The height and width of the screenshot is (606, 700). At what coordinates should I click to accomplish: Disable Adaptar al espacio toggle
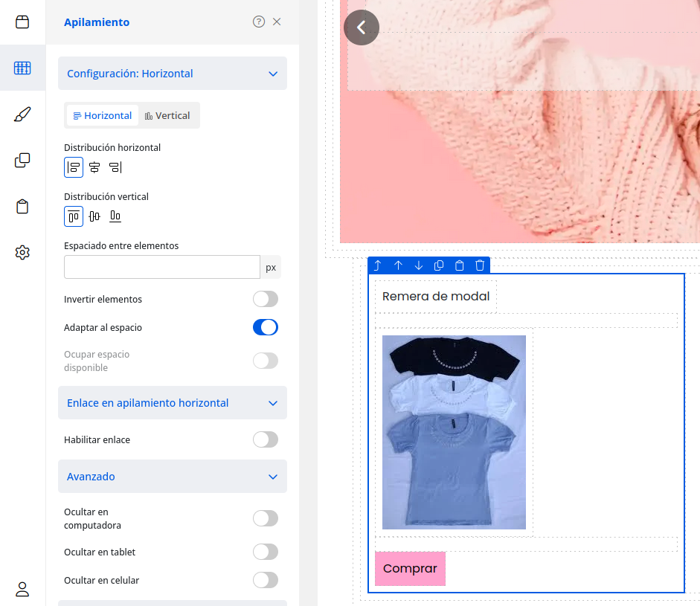(265, 327)
